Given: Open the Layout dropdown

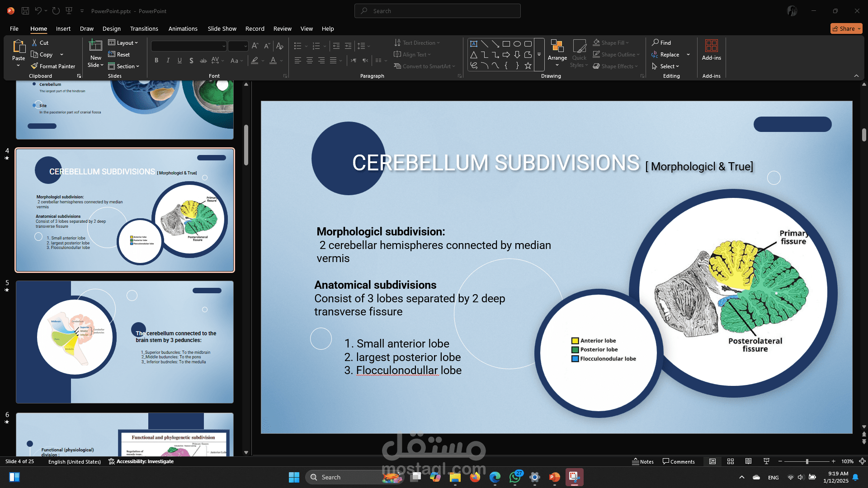Looking at the screenshot, I should pos(123,42).
